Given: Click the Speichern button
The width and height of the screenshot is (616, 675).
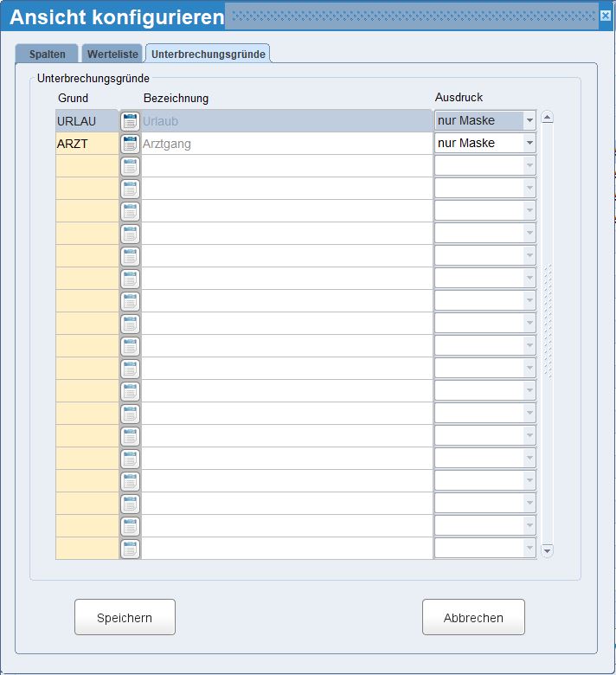Looking at the screenshot, I should pos(125,618).
